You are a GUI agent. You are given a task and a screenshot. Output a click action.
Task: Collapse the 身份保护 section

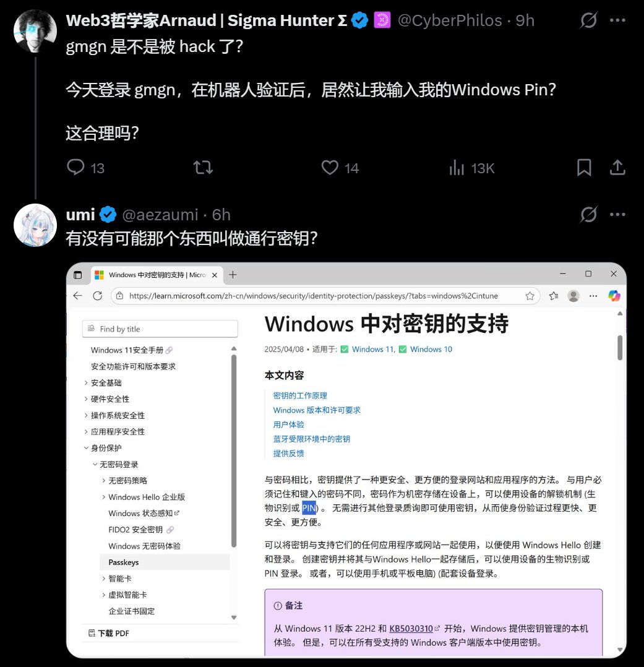tap(86, 448)
